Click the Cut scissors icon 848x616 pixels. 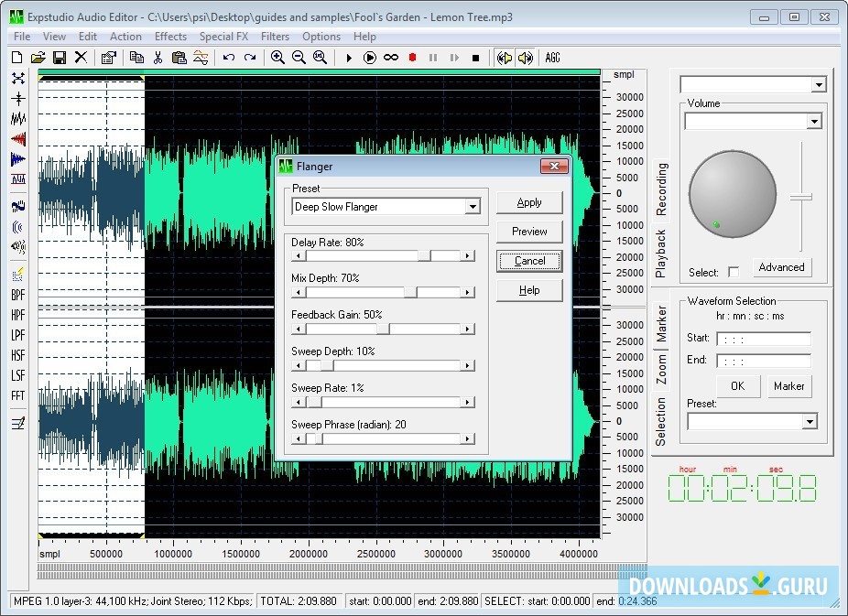coord(158,58)
